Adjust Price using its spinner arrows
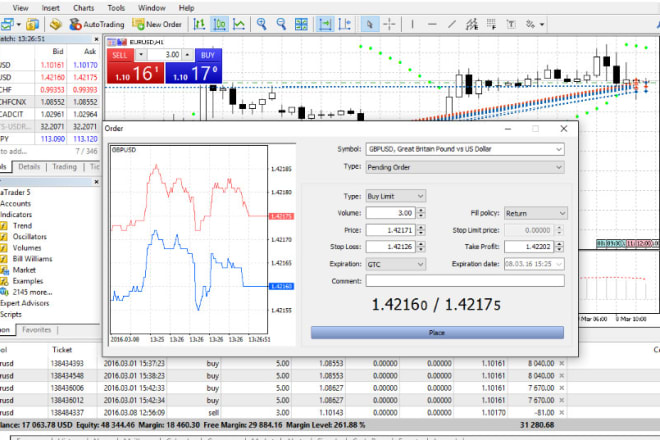This screenshot has height=440, width=660. (421, 230)
